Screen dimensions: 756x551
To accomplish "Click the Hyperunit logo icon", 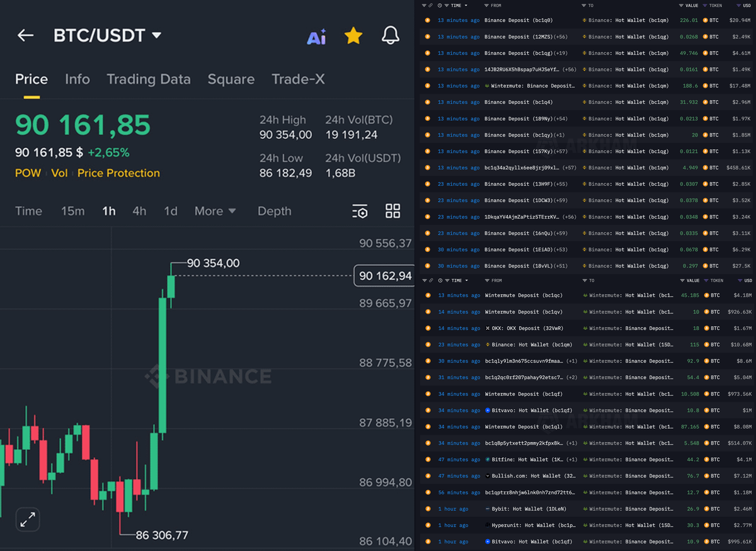I will (x=488, y=525).
